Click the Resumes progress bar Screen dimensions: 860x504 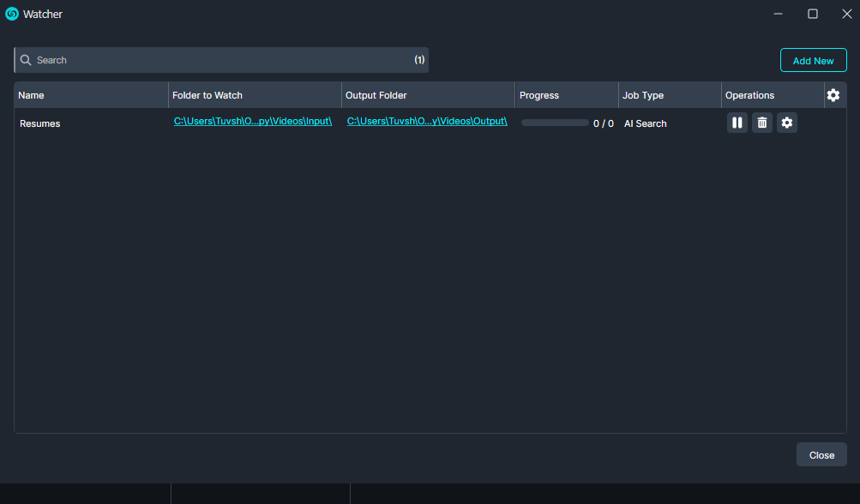point(555,123)
